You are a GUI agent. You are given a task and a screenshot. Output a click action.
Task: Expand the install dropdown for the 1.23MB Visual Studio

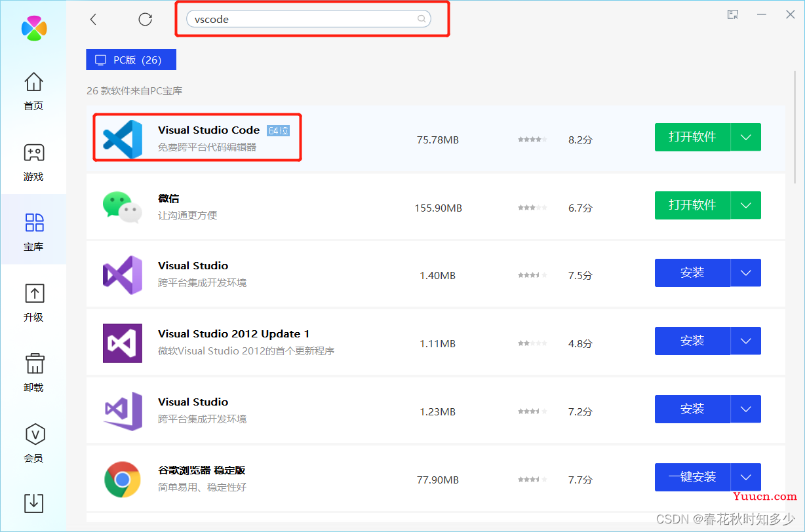(x=746, y=409)
